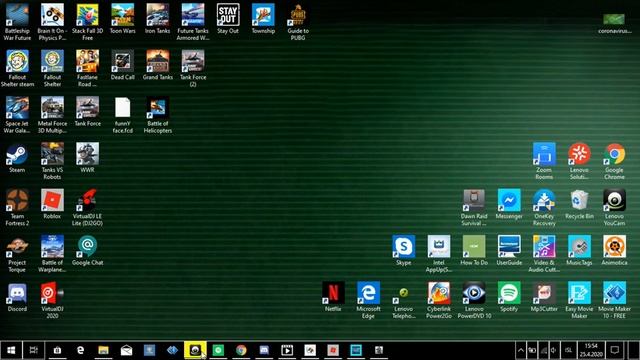
Task: Select the funnY face.fcd file
Action: [x=122, y=115]
